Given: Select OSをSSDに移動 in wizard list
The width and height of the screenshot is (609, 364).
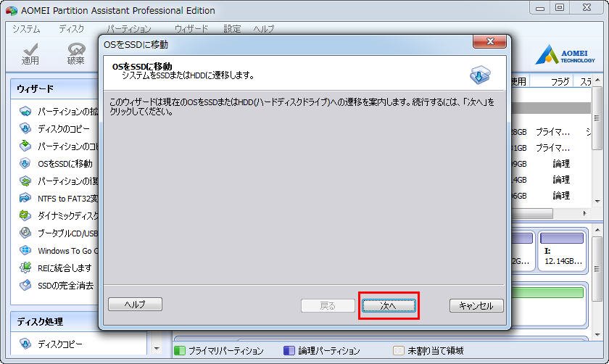Looking at the screenshot, I should coord(65,164).
